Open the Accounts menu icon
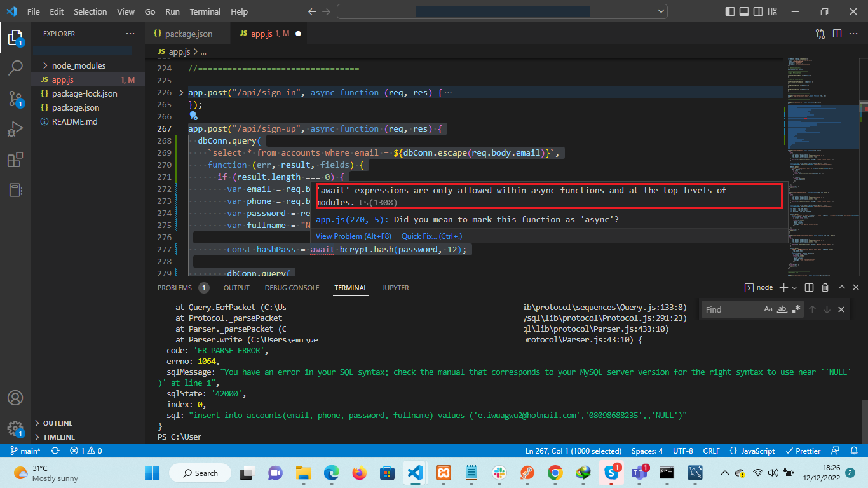The image size is (868, 488). 15,398
